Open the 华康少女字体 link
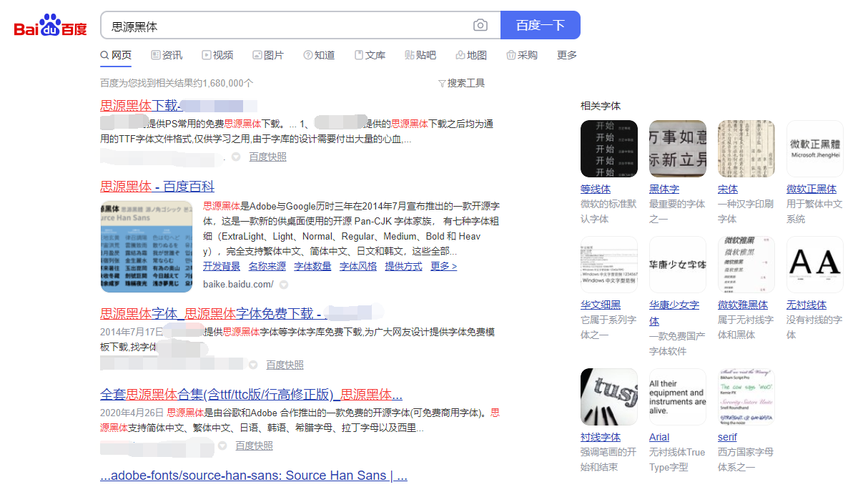 pos(674,313)
